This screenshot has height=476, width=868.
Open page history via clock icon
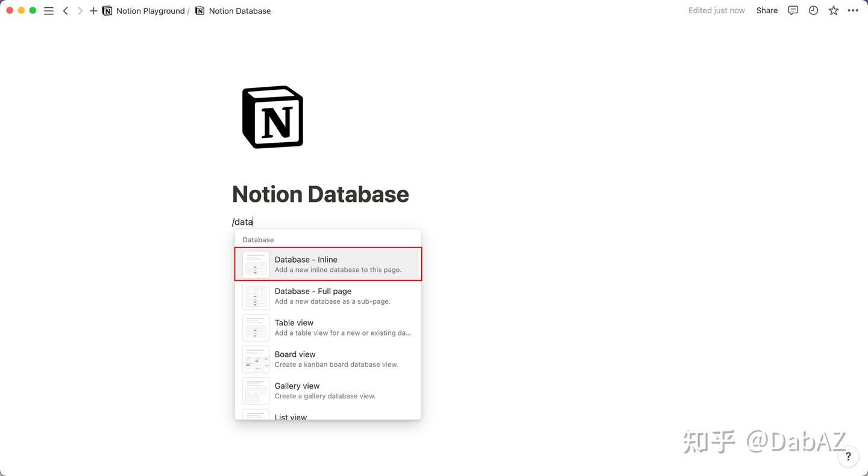pyautogui.click(x=813, y=10)
